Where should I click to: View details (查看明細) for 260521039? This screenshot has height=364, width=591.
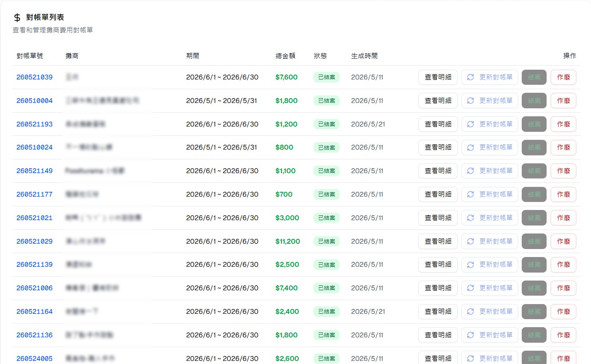click(438, 77)
